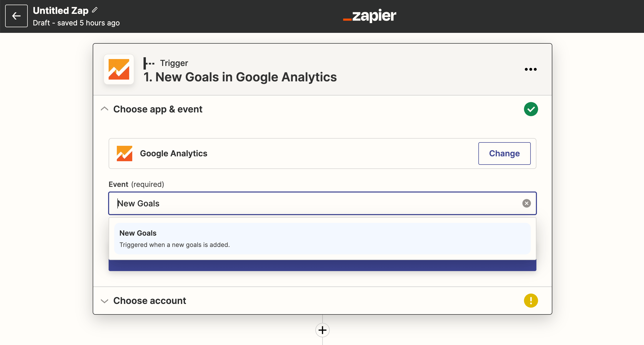Click the Google Analytics icon inside the app selector
Screen dimensions: 644x345
[125, 153]
